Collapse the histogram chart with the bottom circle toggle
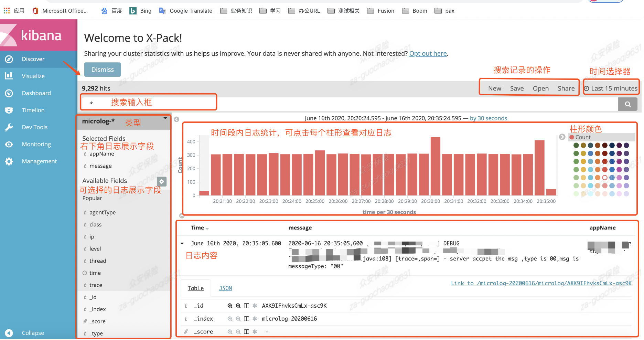Viewport: 644px width, 340px height. (x=182, y=216)
